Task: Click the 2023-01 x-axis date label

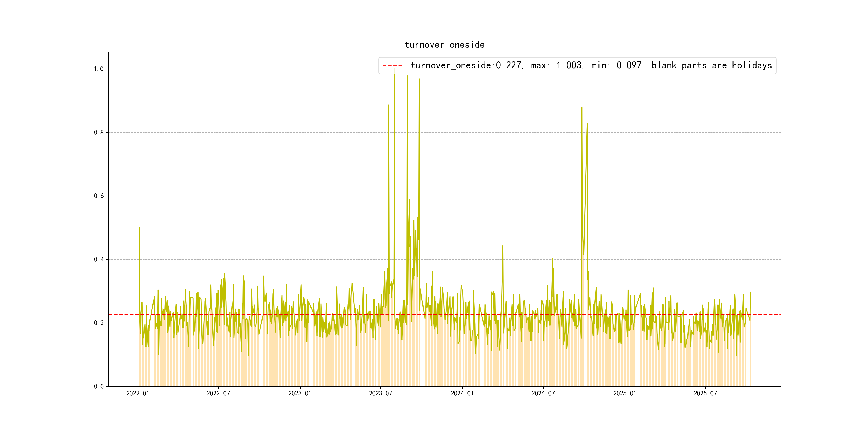Action: (300, 394)
